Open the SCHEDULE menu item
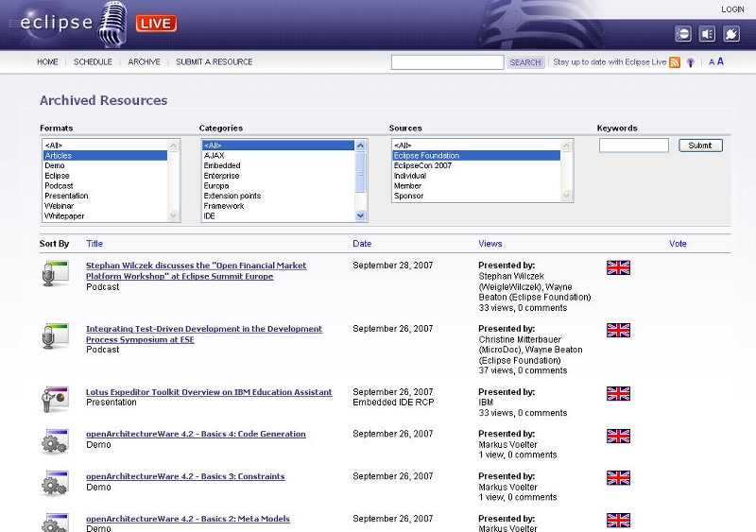This screenshot has height=532, width=756. [x=93, y=61]
